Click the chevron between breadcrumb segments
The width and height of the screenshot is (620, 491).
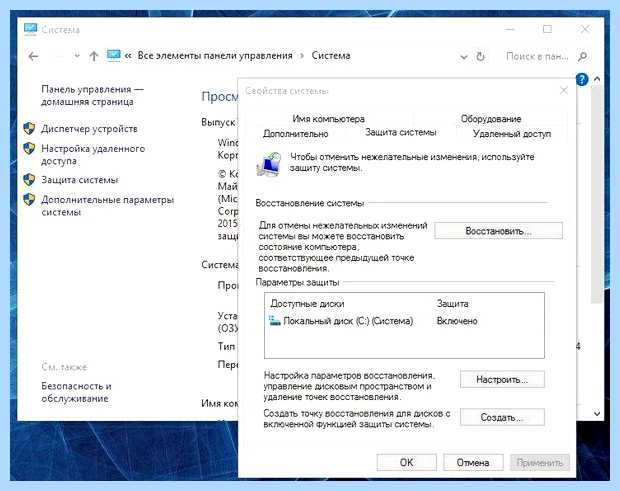302,56
